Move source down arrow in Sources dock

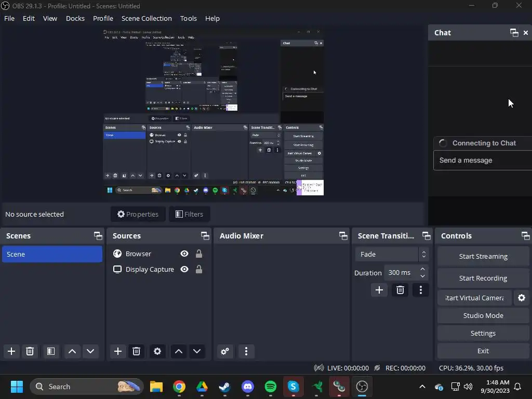[x=197, y=351]
